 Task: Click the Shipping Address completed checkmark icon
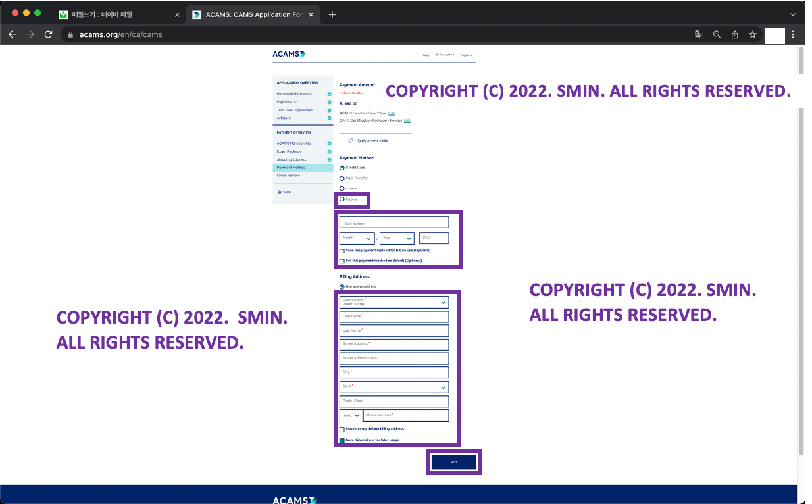point(329,159)
